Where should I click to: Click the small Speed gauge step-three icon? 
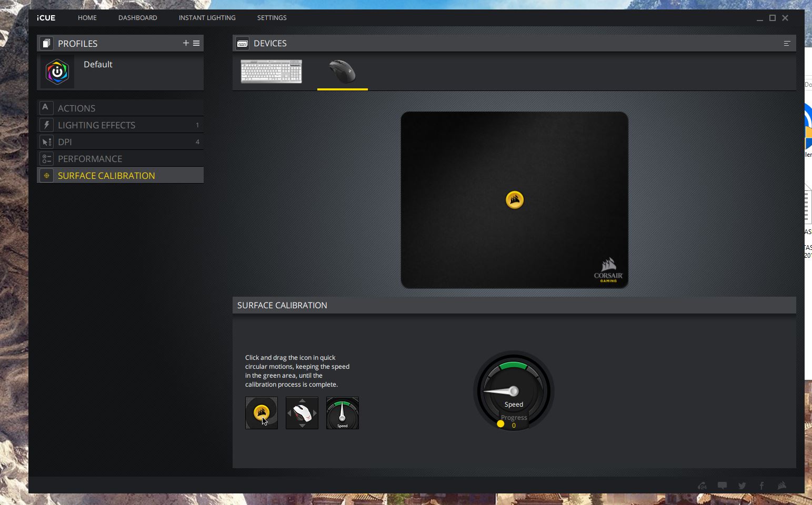[x=343, y=413]
